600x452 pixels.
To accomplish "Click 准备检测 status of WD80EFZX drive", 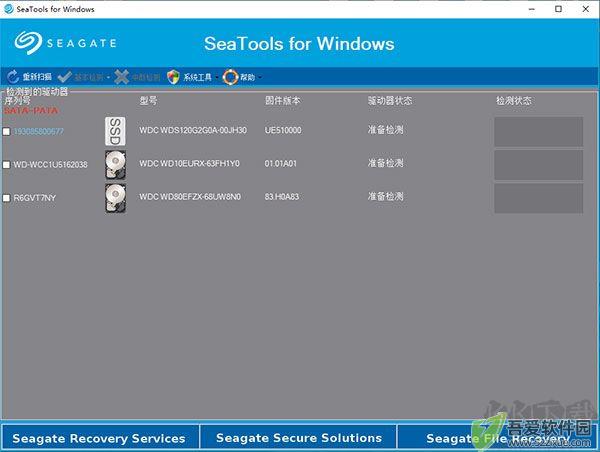I will pos(385,196).
